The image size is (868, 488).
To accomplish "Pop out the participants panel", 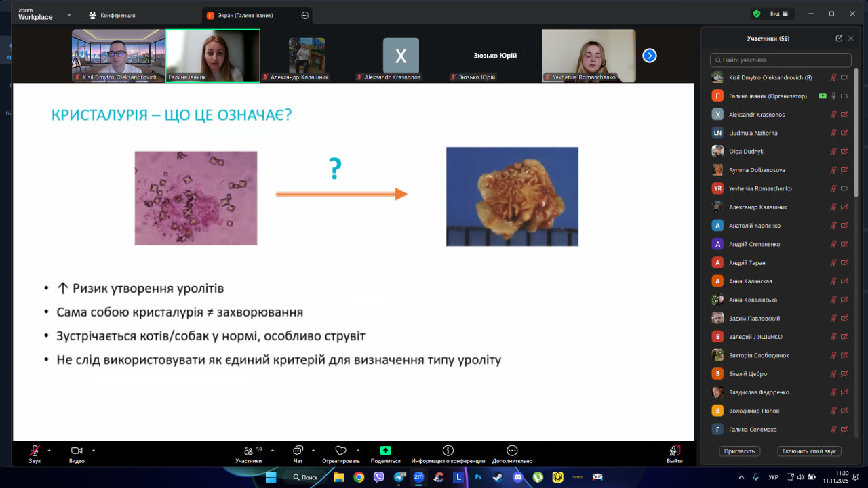I will coord(839,39).
